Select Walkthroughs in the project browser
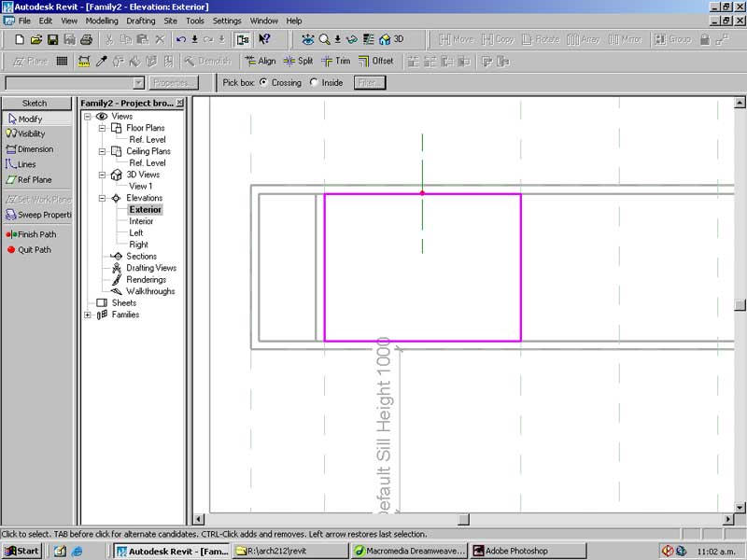This screenshot has height=560, width=747. 150,291
